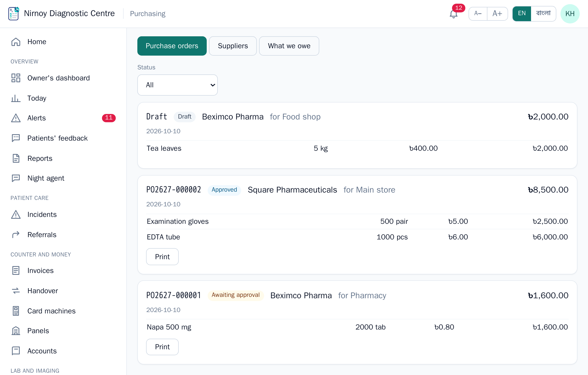
Task: Click the Nirnoy Diagnostic Centre logo icon
Action: point(13,13)
